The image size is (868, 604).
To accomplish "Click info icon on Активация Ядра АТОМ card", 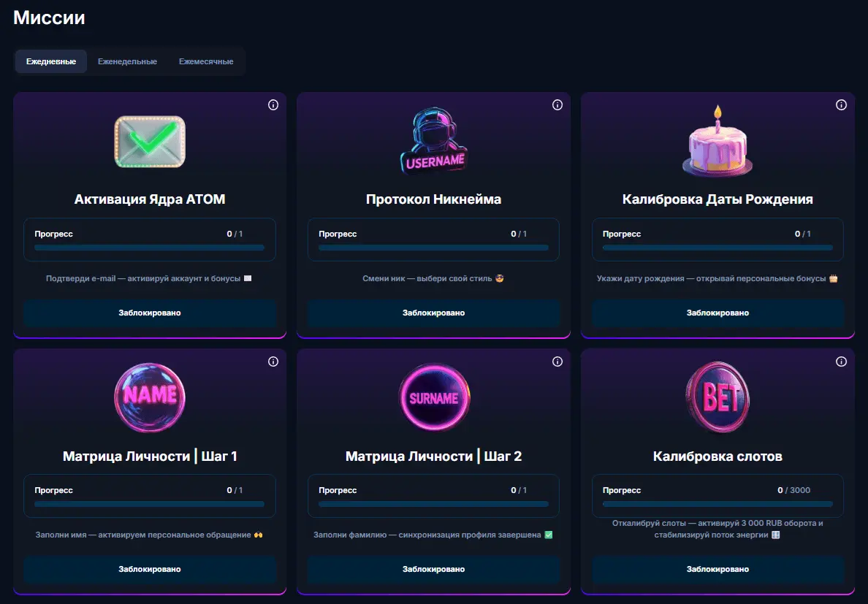I will tap(273, 105).
